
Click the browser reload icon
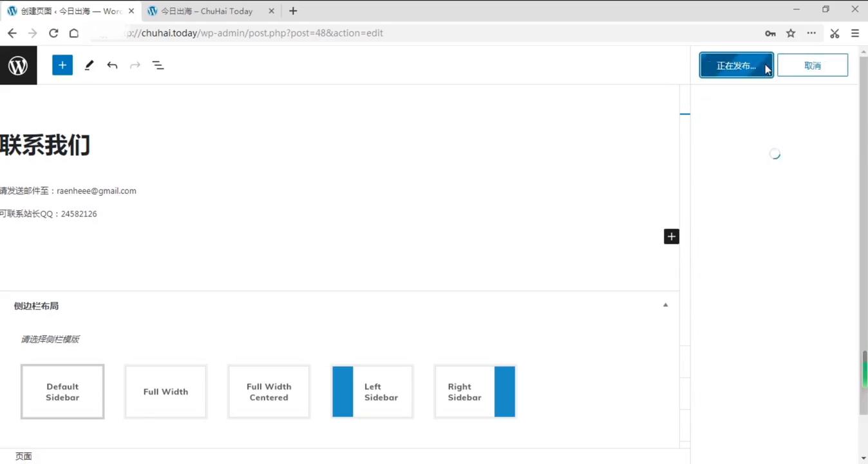point(53,33)
